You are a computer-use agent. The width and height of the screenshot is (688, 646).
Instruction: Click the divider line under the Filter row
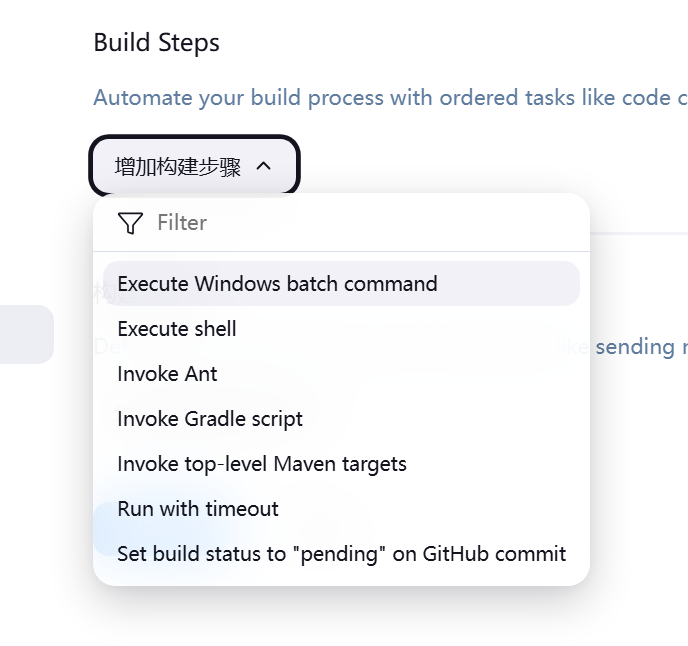(x=341, y=251)
